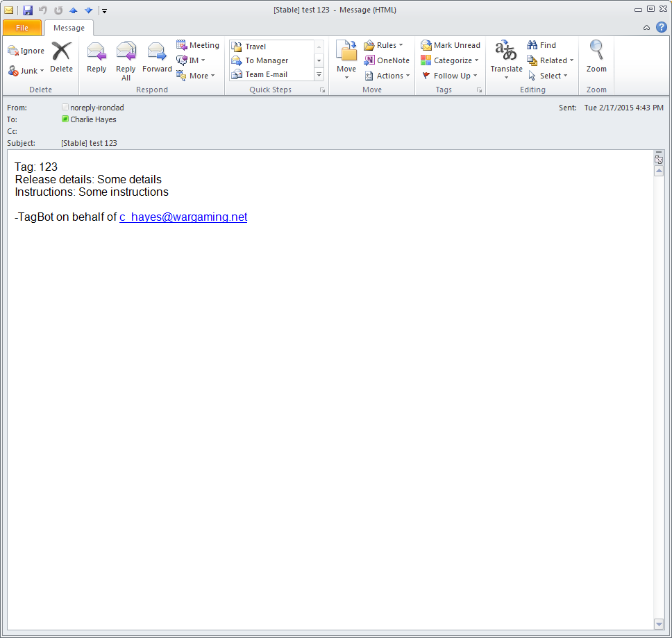Click the line 'Tag: 123' in the body
This screenshot has width=672, height=638.
tap(36, 167)
